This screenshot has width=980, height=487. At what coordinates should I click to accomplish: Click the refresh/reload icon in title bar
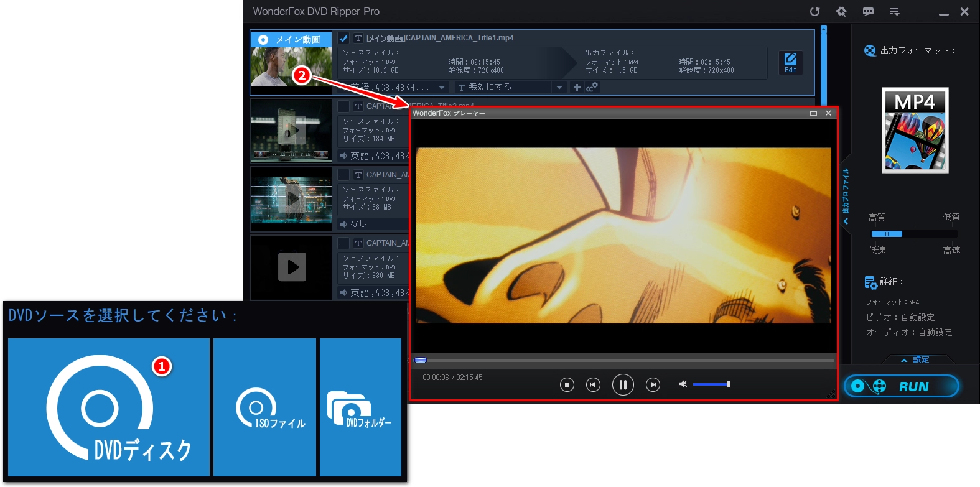(814, 11)
